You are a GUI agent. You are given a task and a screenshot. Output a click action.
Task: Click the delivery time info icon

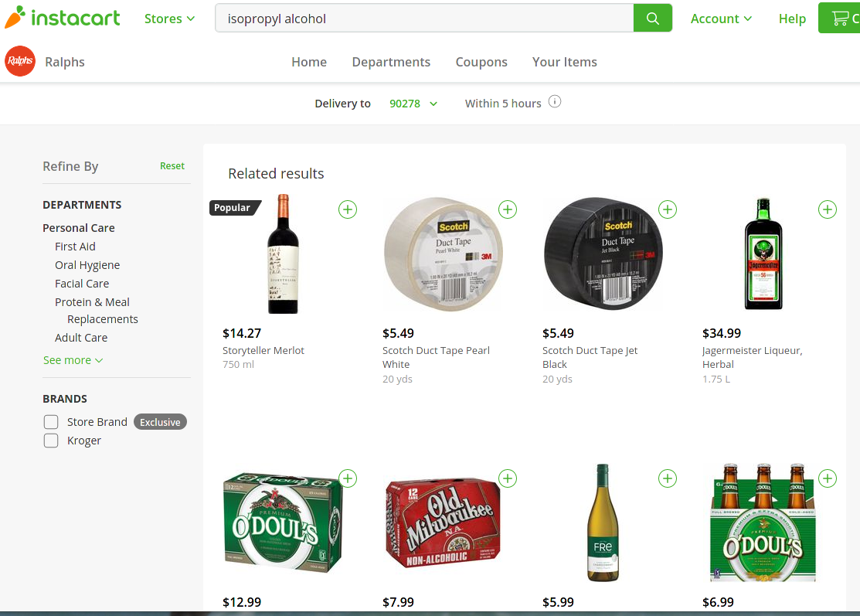tap(555, 101)
